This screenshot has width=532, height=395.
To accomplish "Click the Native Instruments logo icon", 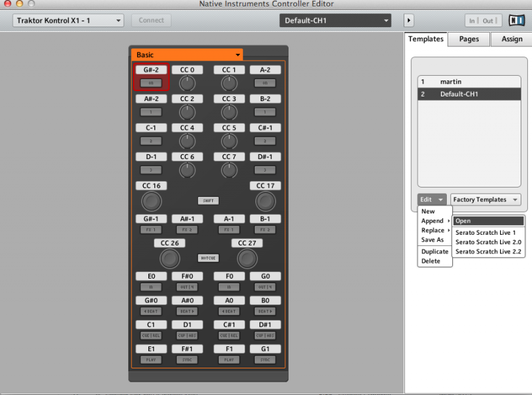I will coord(517,21).
